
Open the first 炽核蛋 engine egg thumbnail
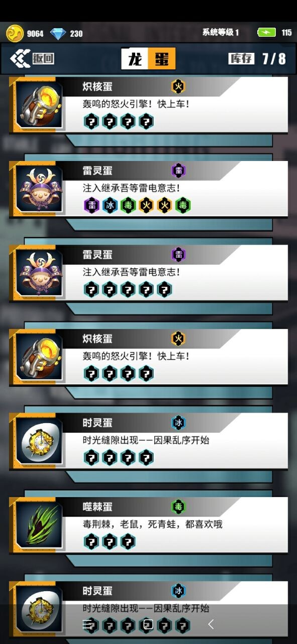click(x=39, y=105)
